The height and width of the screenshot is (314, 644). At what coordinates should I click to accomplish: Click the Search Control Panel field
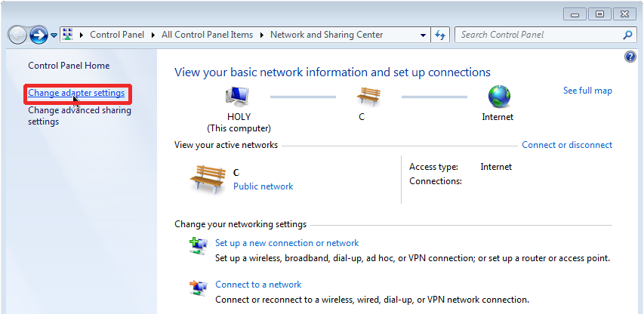click(539, 35)
